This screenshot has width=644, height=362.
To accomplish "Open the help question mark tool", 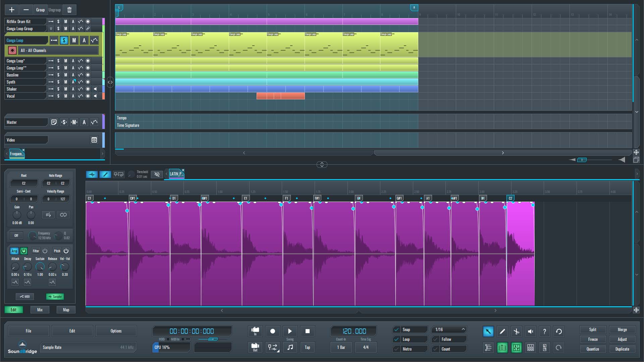I will pyautogui.click(x=544, y=331).
